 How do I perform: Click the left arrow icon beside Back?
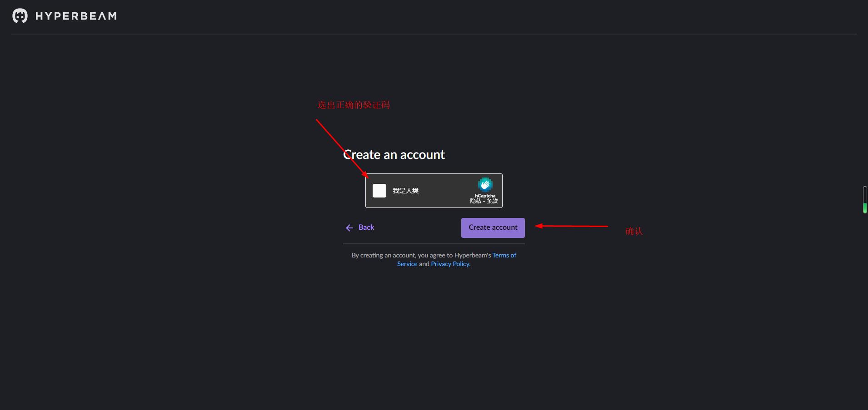pyautogui.click(x=349, y=228)
